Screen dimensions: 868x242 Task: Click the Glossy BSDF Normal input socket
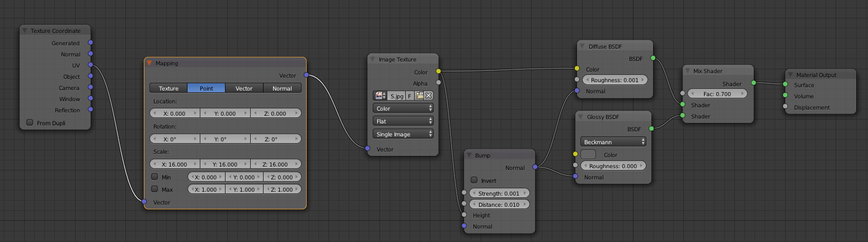(575, 177)
